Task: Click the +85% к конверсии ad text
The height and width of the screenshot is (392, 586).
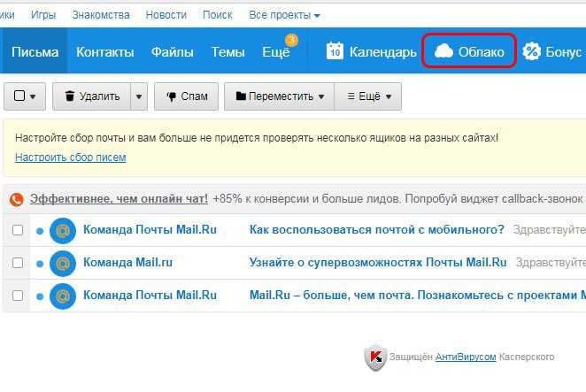Action: point(398,199)
